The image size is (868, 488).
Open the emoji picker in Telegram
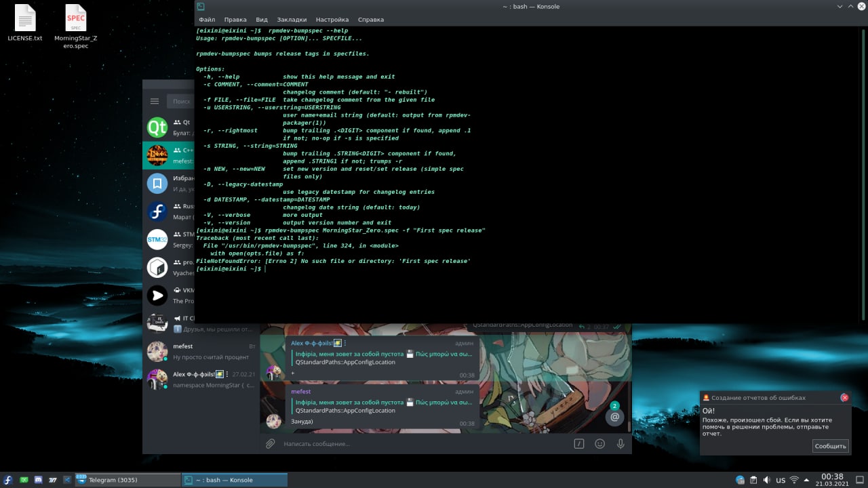(x=599, y=444)
